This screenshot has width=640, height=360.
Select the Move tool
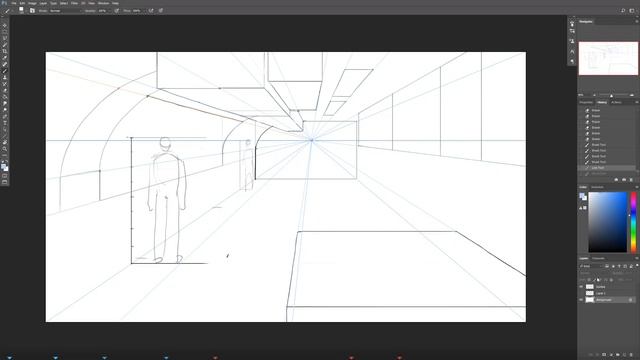click(5, 25)
